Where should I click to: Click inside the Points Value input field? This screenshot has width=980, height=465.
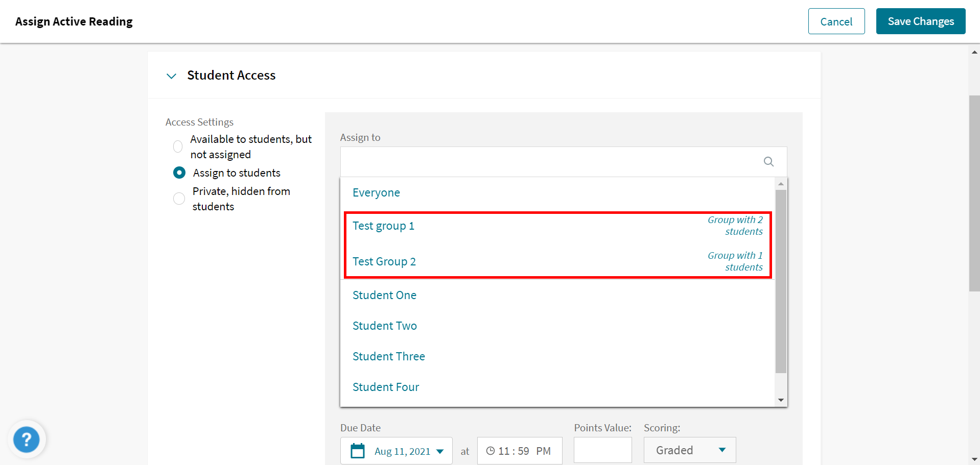(602, 450)
